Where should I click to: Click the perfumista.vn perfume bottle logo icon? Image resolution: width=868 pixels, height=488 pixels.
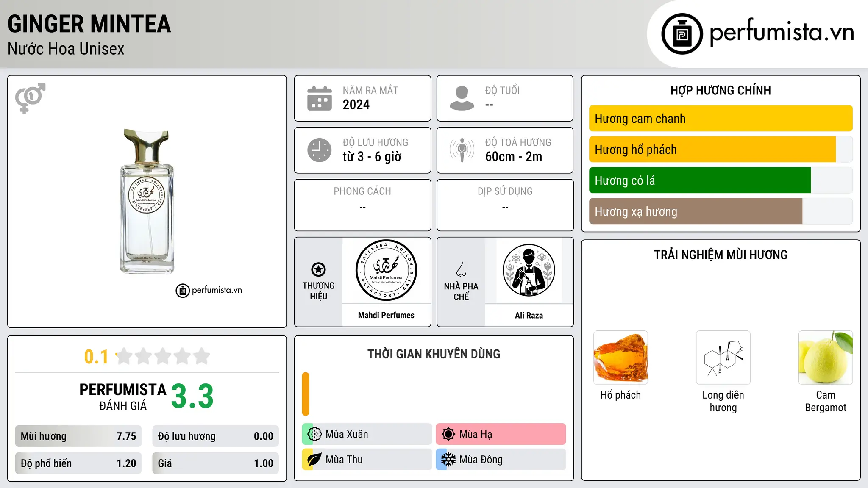point(682,34)
